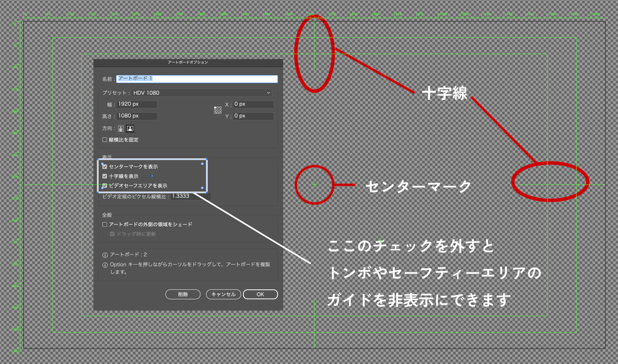Open the プリセット dropdown showing HDV 1080
Image resolution: width=618 pixels, height=364 pixels.
[201, 93]
